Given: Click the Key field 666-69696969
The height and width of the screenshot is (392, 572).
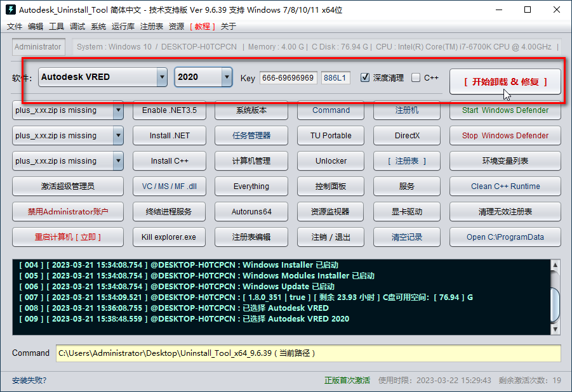Looking at the screenshot, I should click(x=288, y=77).
